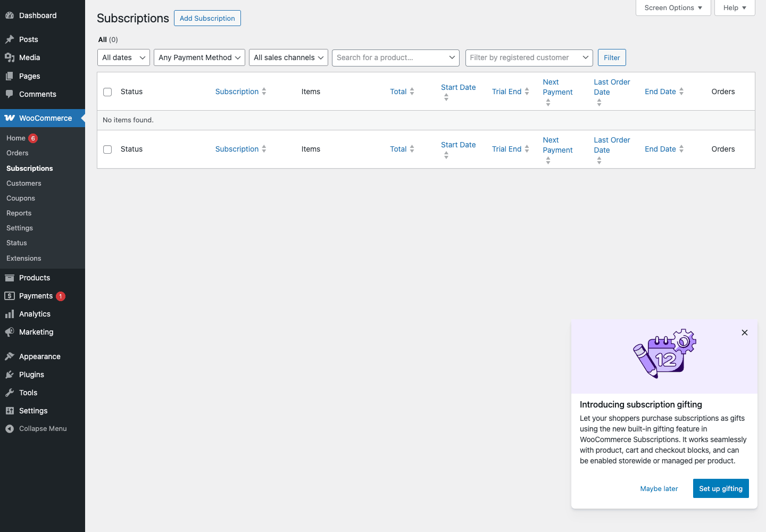Click the Set up gifting button
Image resolution: width=766 pixels, height=532 pixels.
point(721,488)
